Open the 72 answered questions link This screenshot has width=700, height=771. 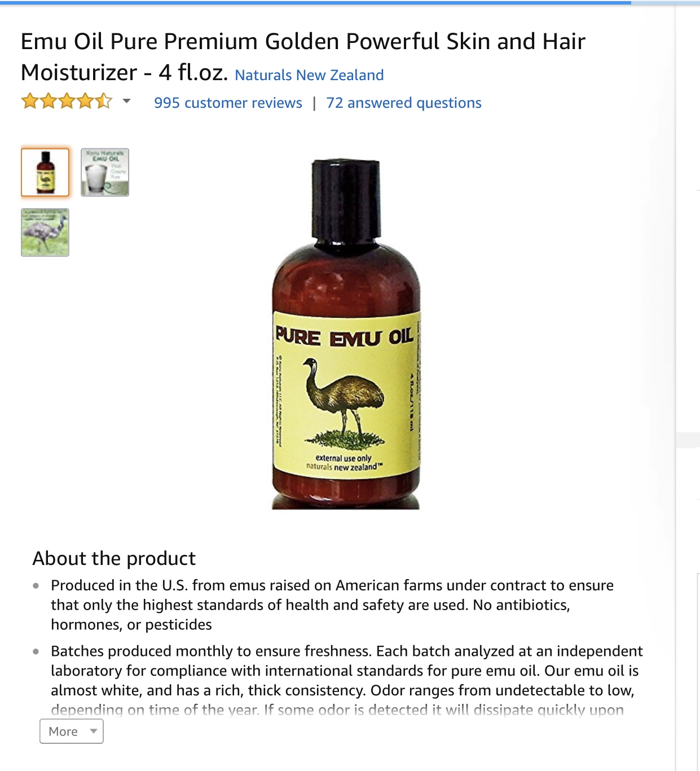tap(404, 103)
